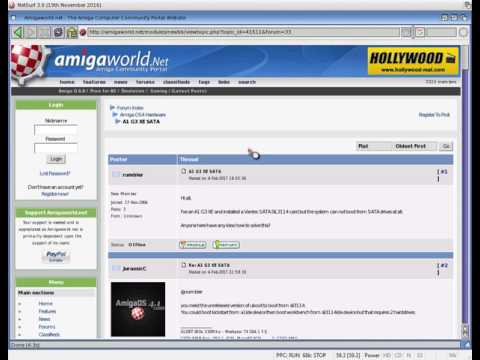Click the button right of the URL field
480x360 pixels.
coord(406,32)
